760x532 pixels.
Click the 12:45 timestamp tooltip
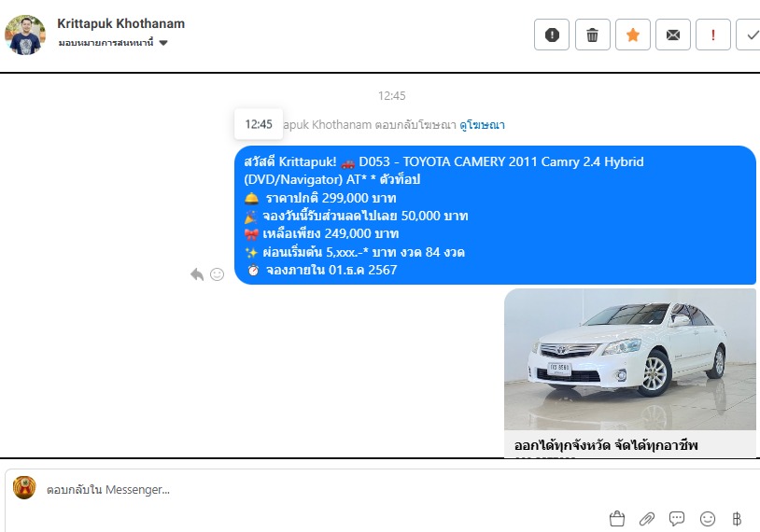pyautogui.click(x=259, y=124)
